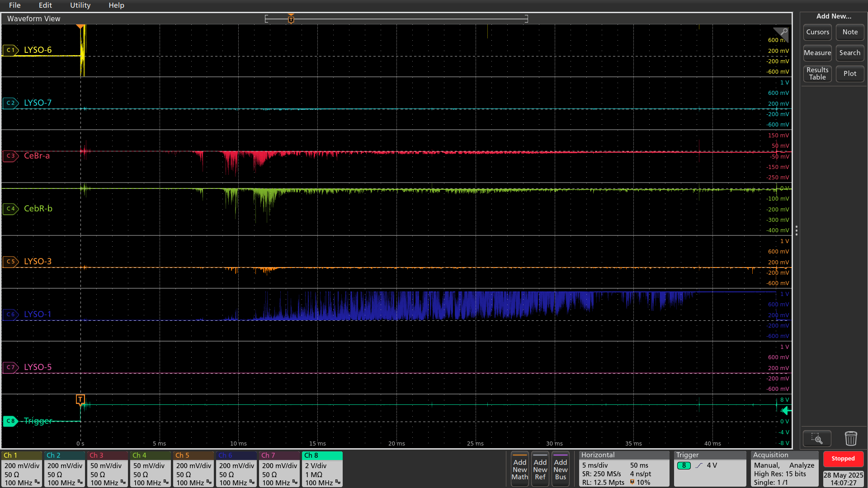The image size is (868, 488).
Task: Click the trash can delete icon
Action: [850, 438]
